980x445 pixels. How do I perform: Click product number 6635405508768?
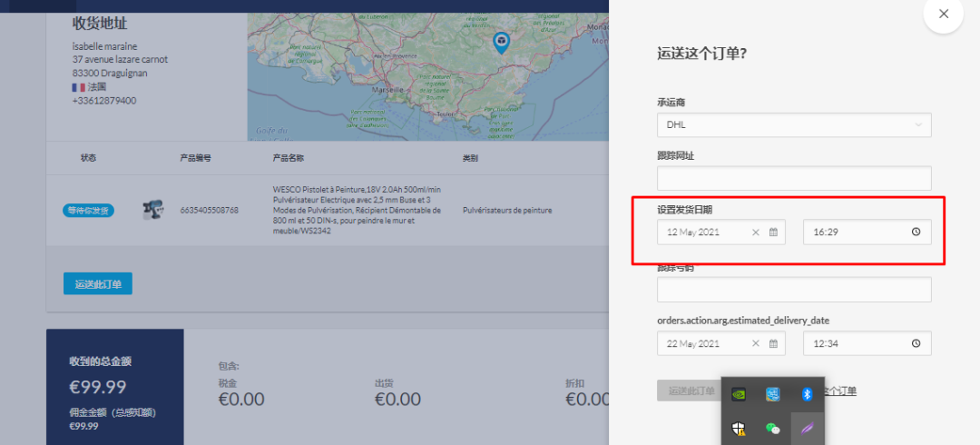(x=209, y=211)
